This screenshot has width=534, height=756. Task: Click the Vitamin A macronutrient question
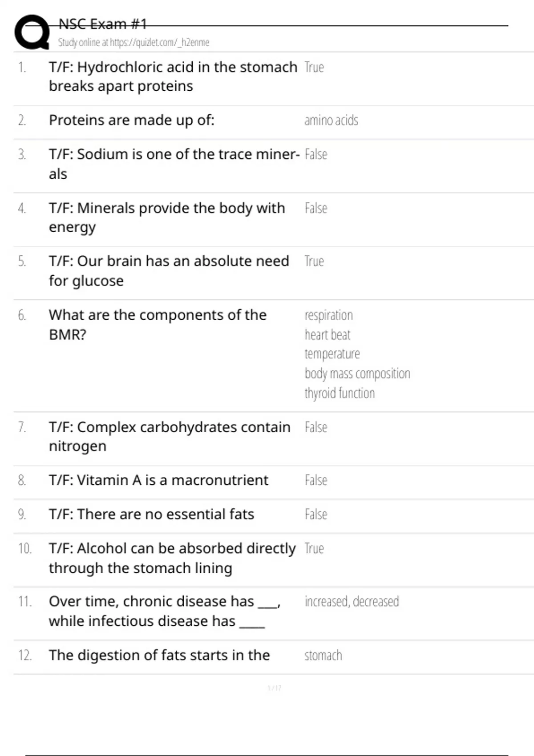(158, 480)
